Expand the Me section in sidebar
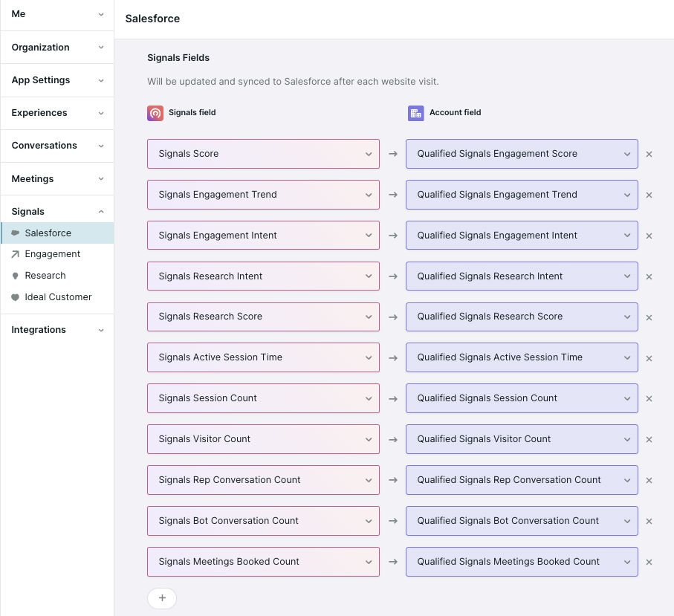The image size is (674, 616). tap(57, 14)
